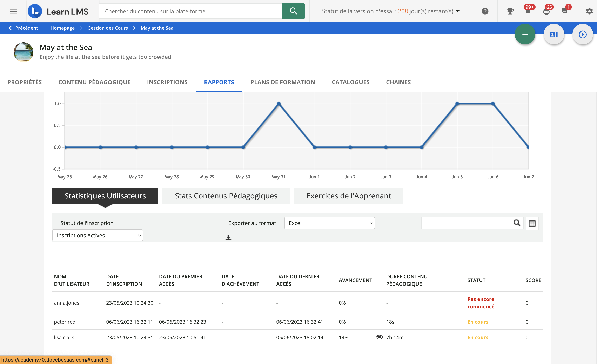The height and width of the screenshot is (364, 597).
Task: Click anna.jones username cell
Action: pyautogui.click(x=67, y=303)
